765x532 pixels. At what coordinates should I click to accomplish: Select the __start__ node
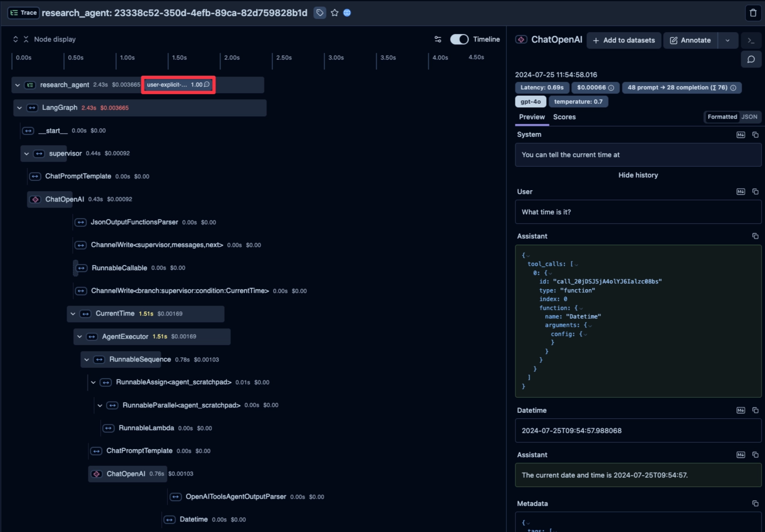53,131
